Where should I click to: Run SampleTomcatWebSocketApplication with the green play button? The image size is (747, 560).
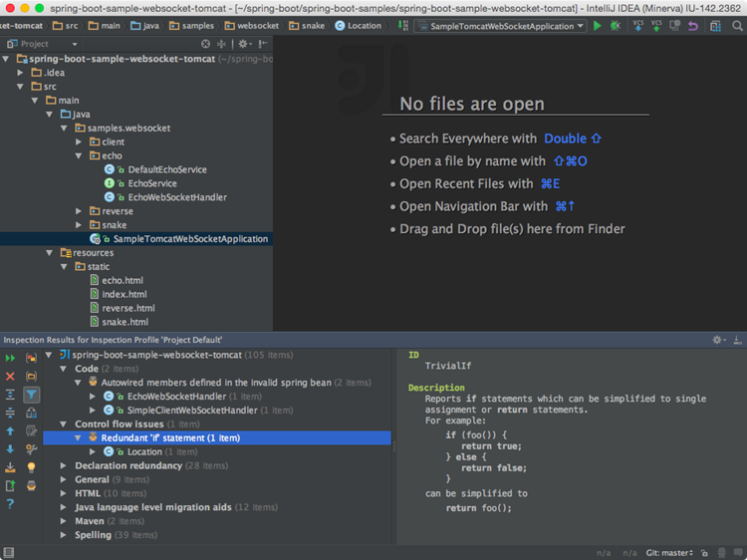click(x=597, y=26)
